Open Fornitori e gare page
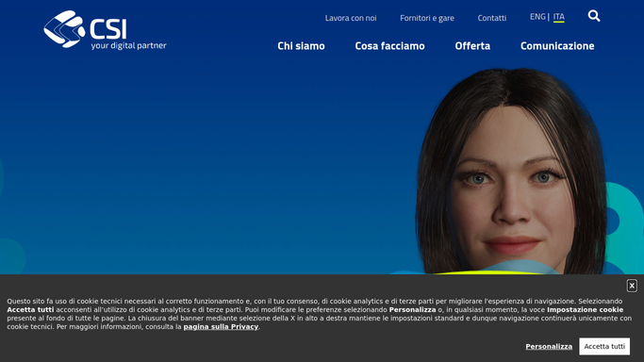 coord(427,18)
